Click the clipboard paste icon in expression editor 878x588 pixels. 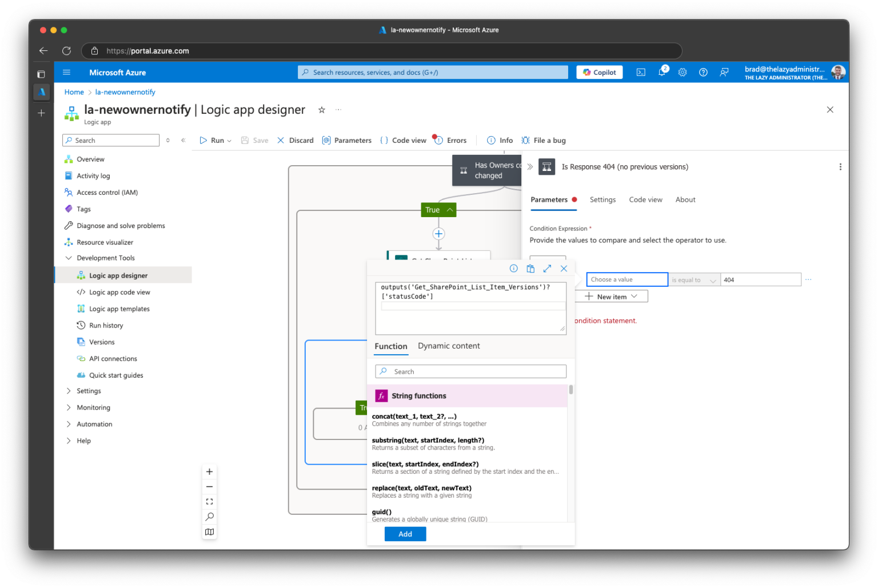[530, 269]
